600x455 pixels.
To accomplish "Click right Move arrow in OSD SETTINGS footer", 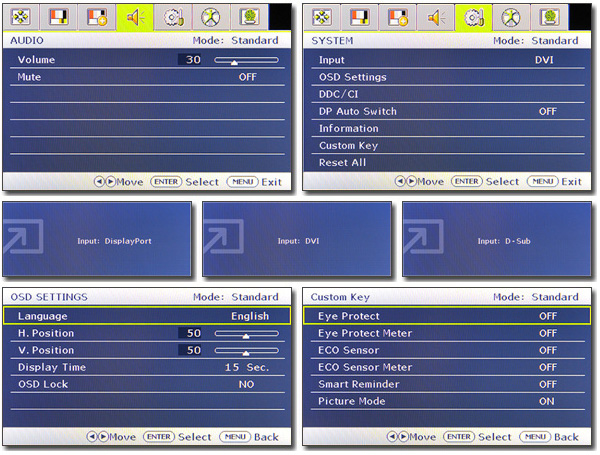I will (x=103, y=437).
